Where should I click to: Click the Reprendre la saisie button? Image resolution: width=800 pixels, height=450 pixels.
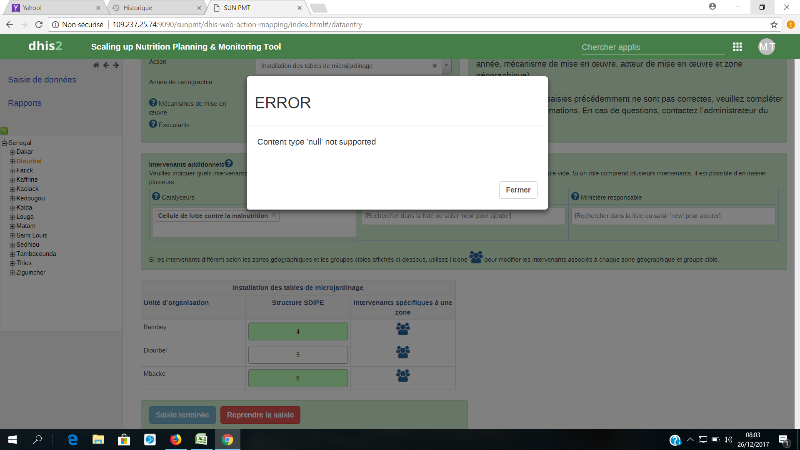pyautogui.click(x=260, y=415)
